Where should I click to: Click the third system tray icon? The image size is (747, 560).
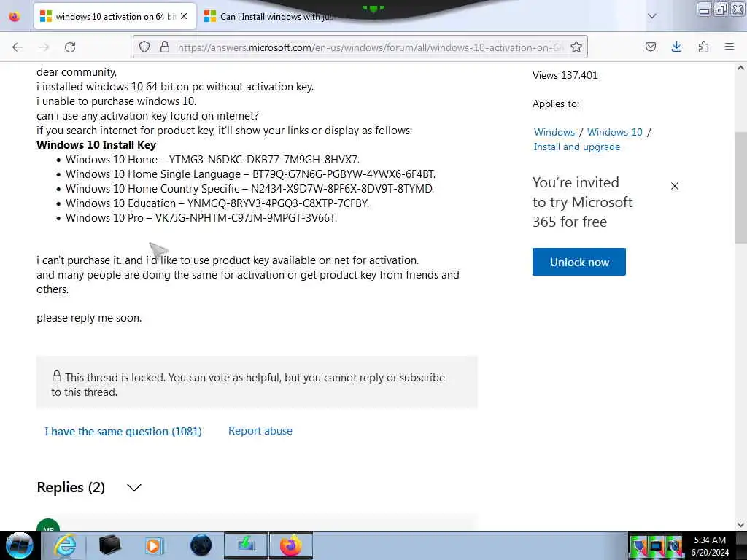[x=674, y=546]
